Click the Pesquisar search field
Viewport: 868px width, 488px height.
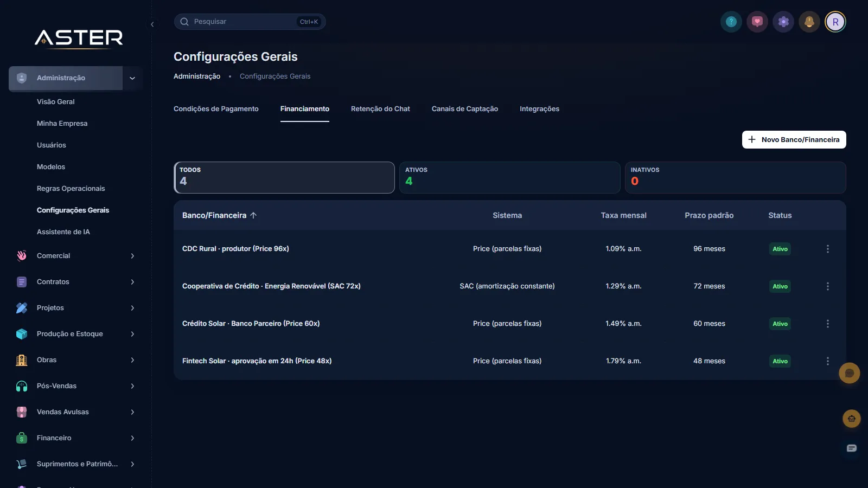coord(250,22)
